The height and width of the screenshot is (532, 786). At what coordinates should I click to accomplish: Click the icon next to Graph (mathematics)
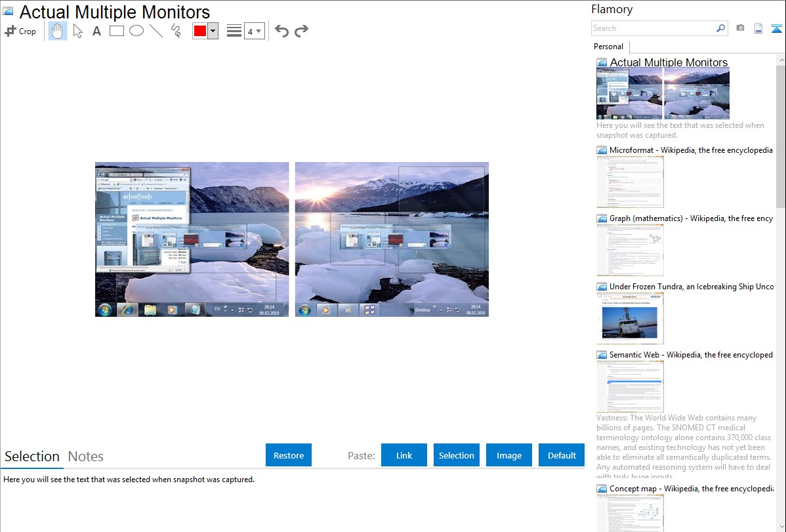click(x=602, y=218)
